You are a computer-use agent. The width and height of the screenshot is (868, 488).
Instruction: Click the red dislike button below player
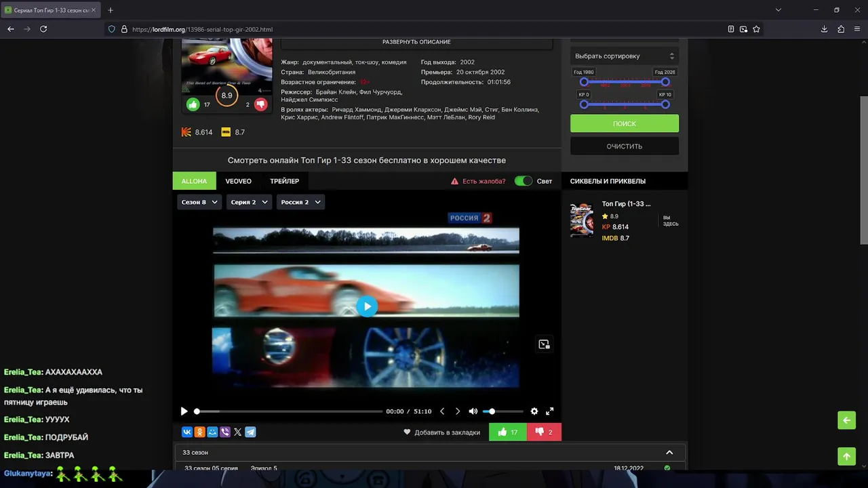[545, 432]
